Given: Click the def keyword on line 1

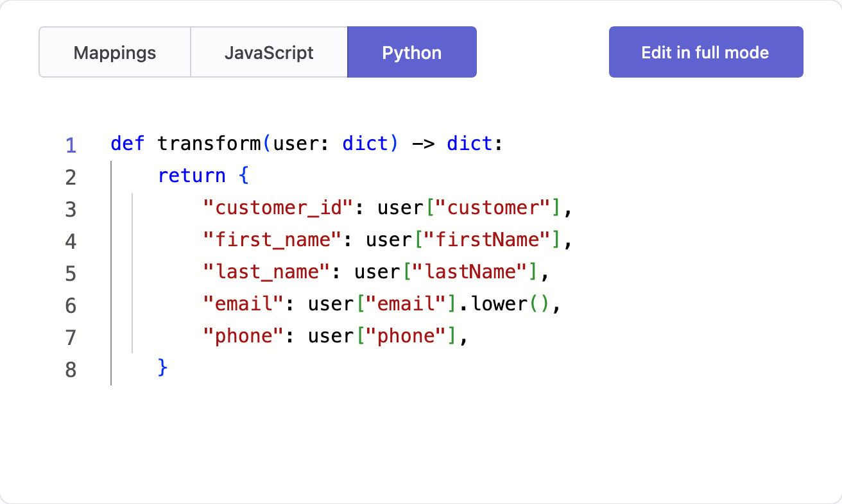Looking at the screenshot, I should point(126,144).
